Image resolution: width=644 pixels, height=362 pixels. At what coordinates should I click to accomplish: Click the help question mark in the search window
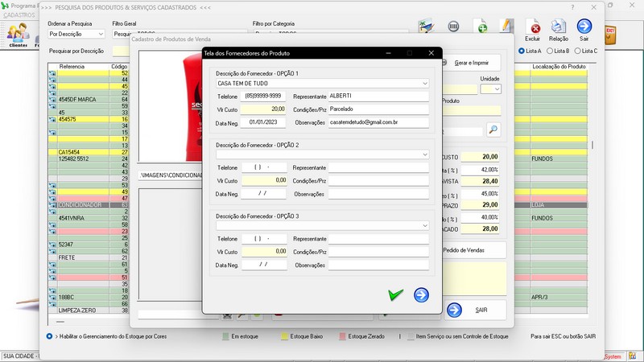coord(572,7)
